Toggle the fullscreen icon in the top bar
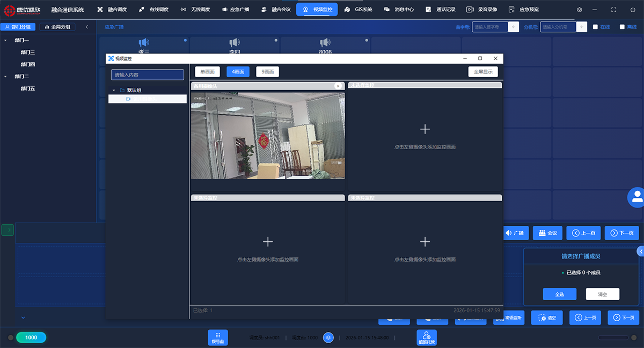 click(613, 10)
